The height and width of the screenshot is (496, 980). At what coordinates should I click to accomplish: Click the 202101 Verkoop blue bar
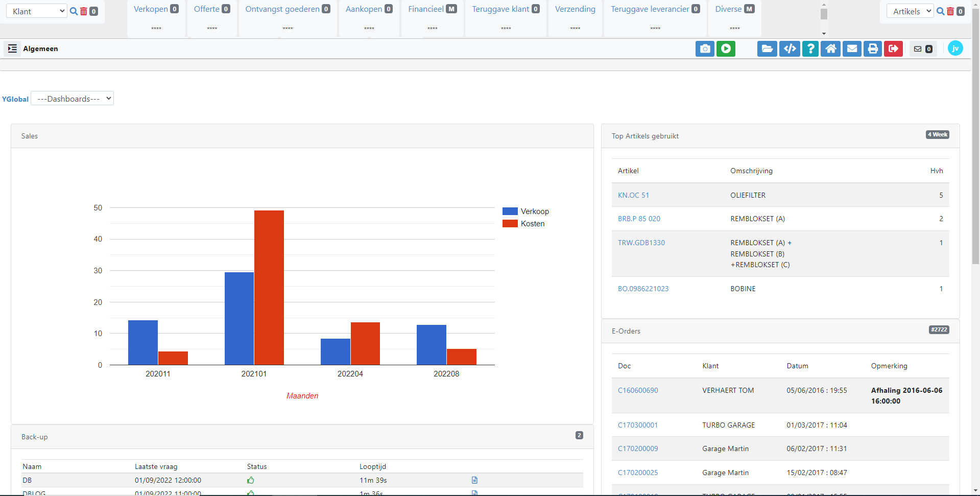coord(239,318)
